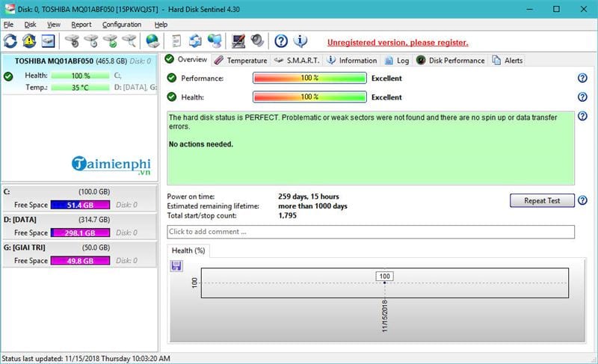Switch to the Log tab

pyautogui.click(x=397, y=61)
